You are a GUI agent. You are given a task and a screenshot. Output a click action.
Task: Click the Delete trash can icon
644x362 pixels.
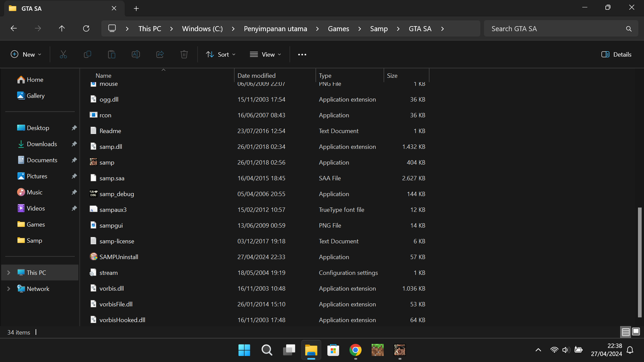184,54
